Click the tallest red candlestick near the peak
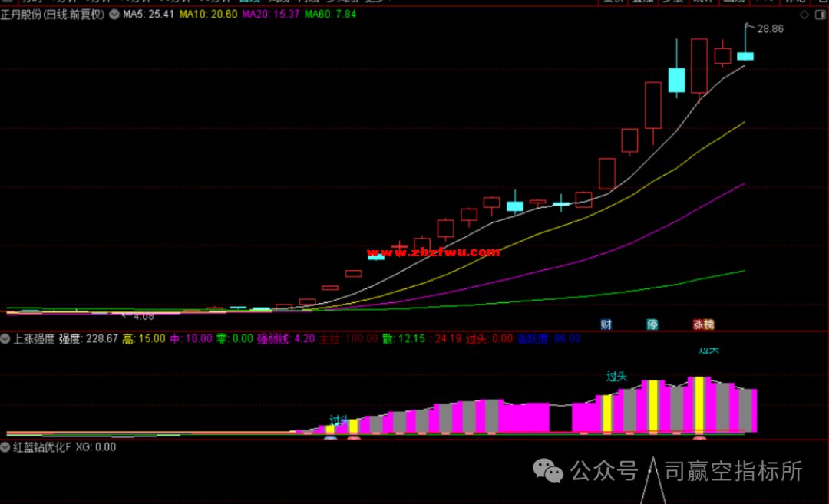 tap(699, 66)
